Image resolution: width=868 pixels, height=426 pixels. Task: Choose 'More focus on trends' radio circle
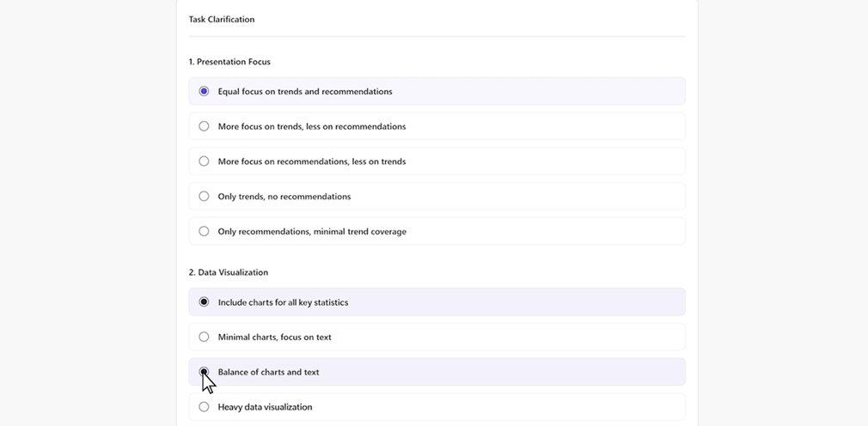(204, 126)
